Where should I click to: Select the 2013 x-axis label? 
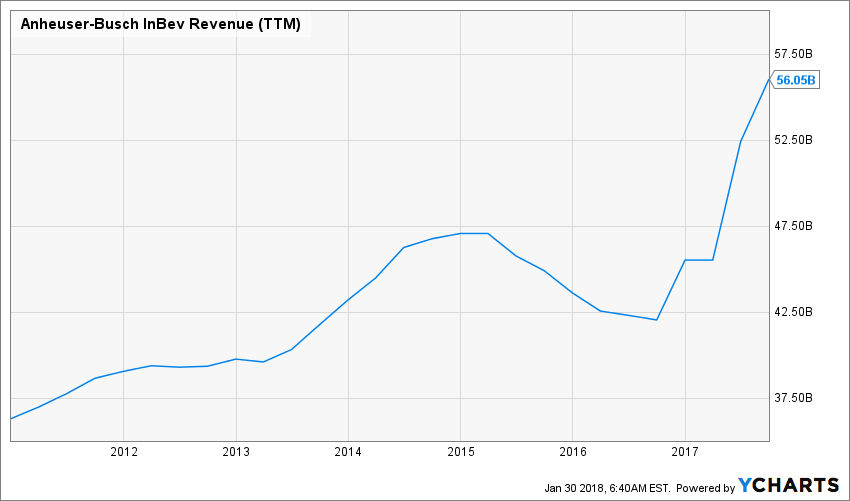236,452
